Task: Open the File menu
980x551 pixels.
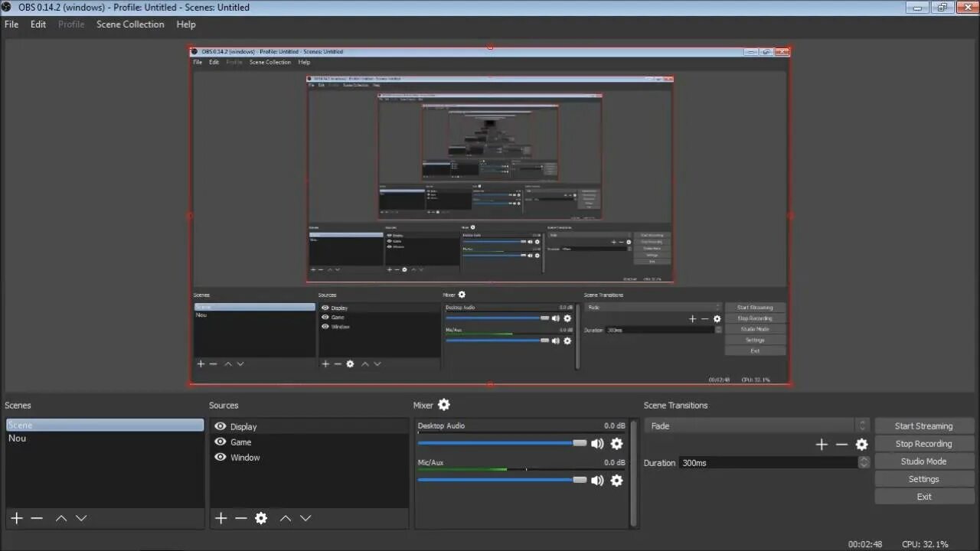Action: coord(11,24)
